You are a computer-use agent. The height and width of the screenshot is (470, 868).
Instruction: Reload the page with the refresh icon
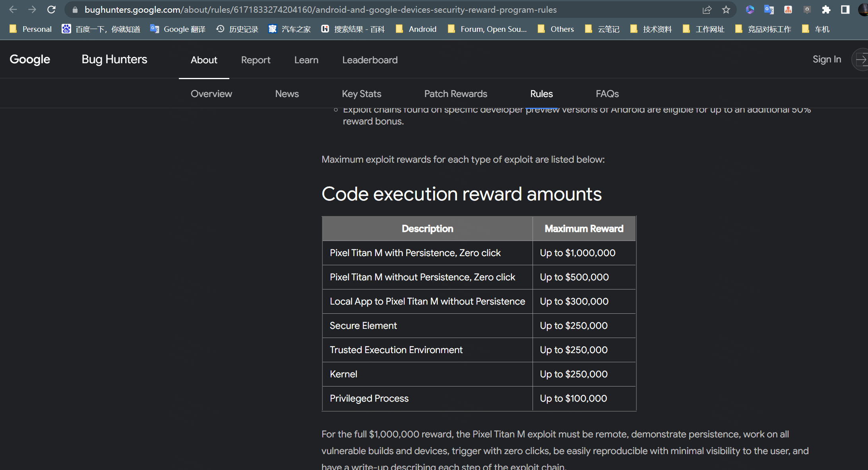[51, 10]
